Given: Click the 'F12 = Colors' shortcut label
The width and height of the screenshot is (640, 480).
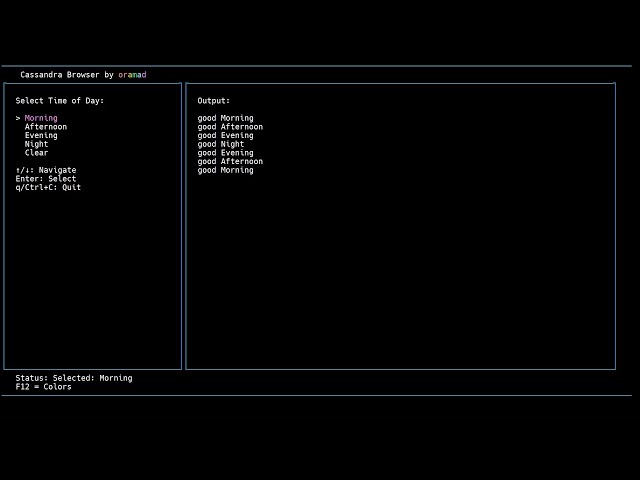Looking at the screenshot, I should (x=43, y=387).
